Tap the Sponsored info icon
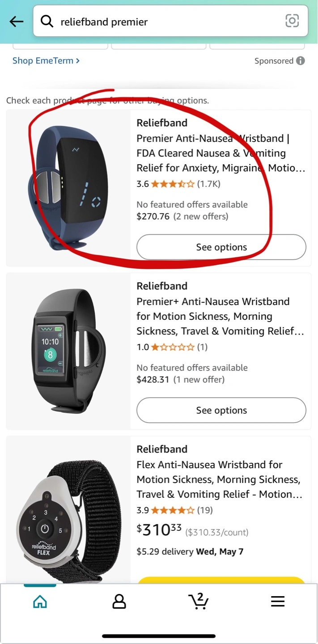 click(301, 61)
